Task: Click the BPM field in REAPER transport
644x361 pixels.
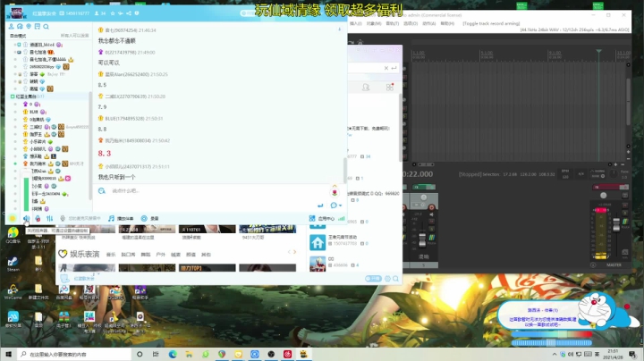Action: [565, 174]
